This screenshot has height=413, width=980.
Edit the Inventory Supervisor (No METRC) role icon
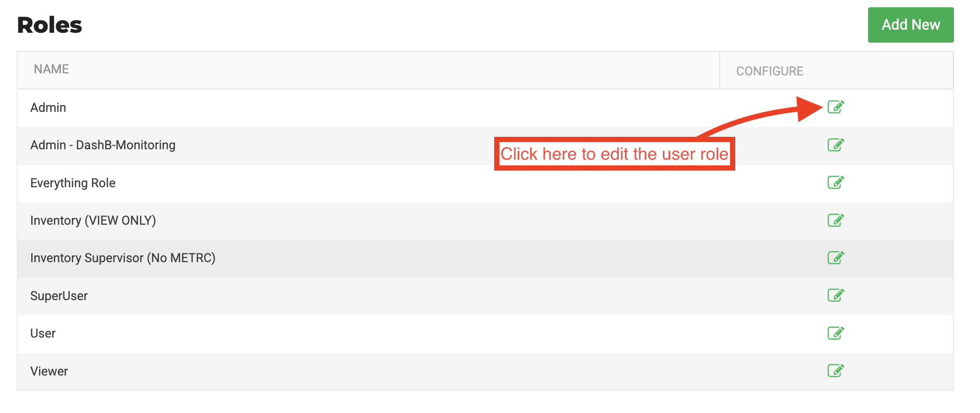pos(835,257)
